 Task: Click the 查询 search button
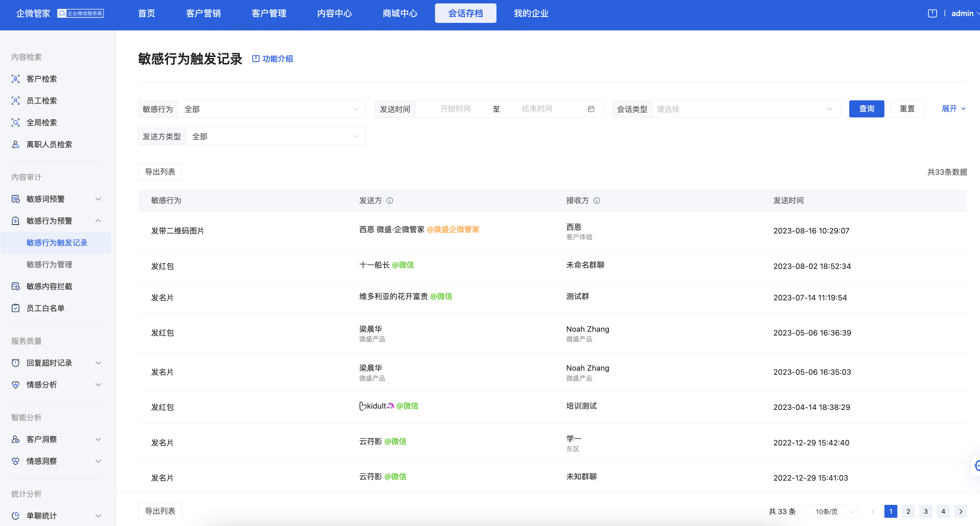867,109
